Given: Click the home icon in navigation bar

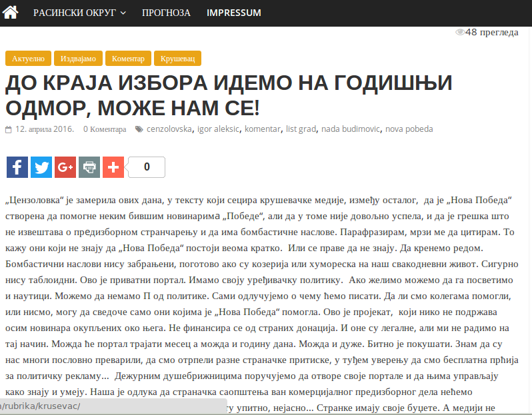Looking at the screenshot, I should (x=11, y=13).
